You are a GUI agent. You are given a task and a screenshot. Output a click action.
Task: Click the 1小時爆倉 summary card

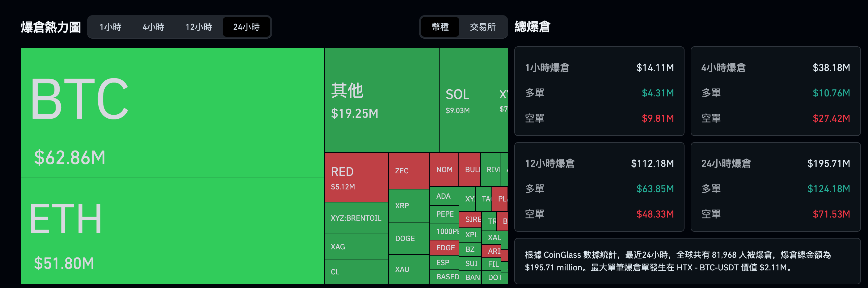(x=599, y=91)
